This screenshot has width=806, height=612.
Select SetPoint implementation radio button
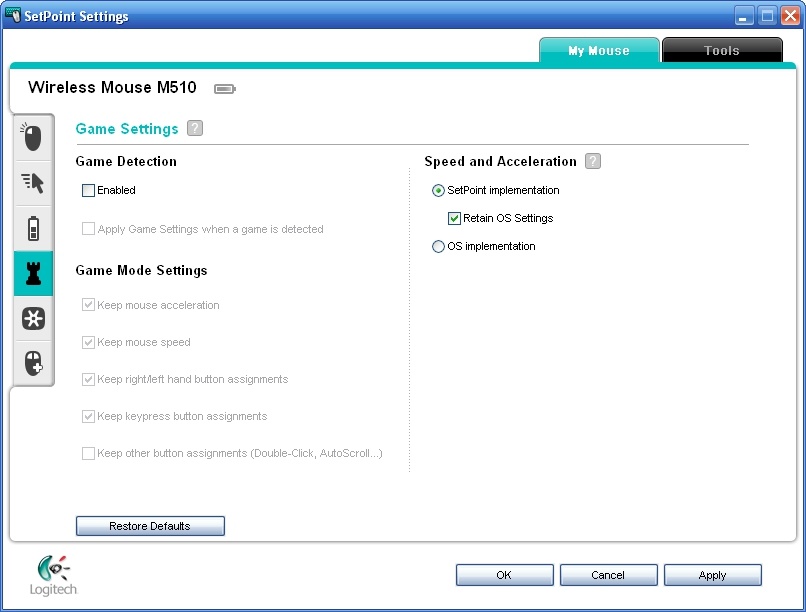coord(438,191)
